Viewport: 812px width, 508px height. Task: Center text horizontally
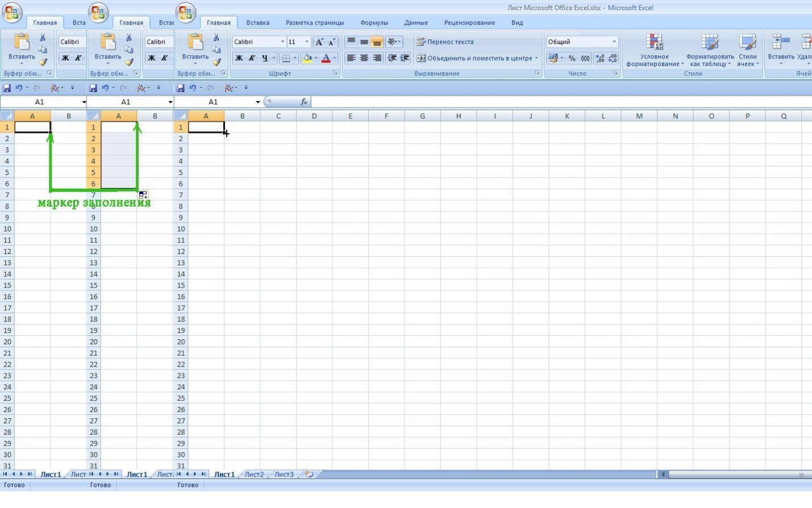[x=364, y=58]
